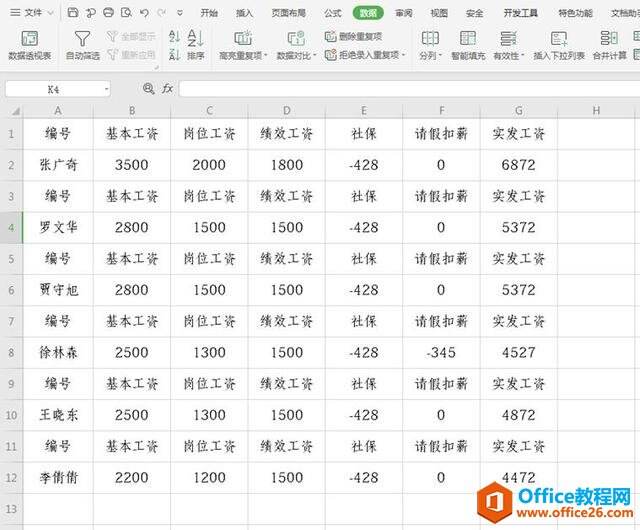Click the 智能填充 smart fill icon
Viewport: 640px width, 530px height.
point(468,38)
